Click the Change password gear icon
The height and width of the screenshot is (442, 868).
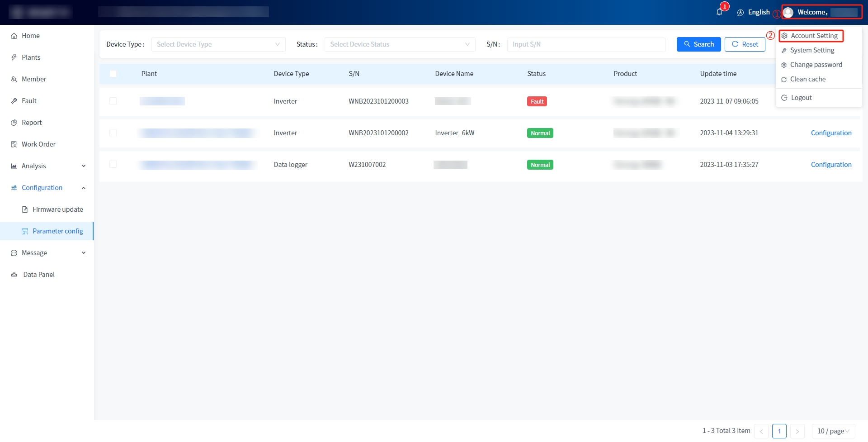point(784,65)
